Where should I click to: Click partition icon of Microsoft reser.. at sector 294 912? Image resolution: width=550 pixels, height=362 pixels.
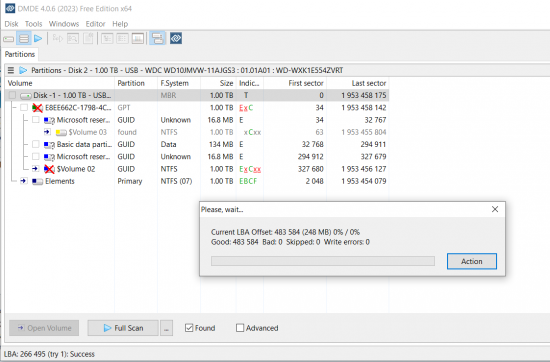point(49,157)
